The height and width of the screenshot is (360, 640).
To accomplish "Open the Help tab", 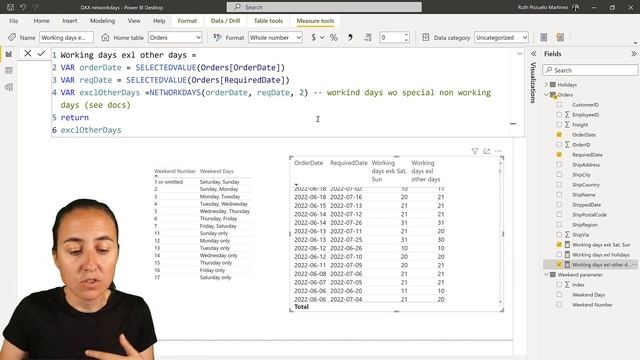I will 159,21.
